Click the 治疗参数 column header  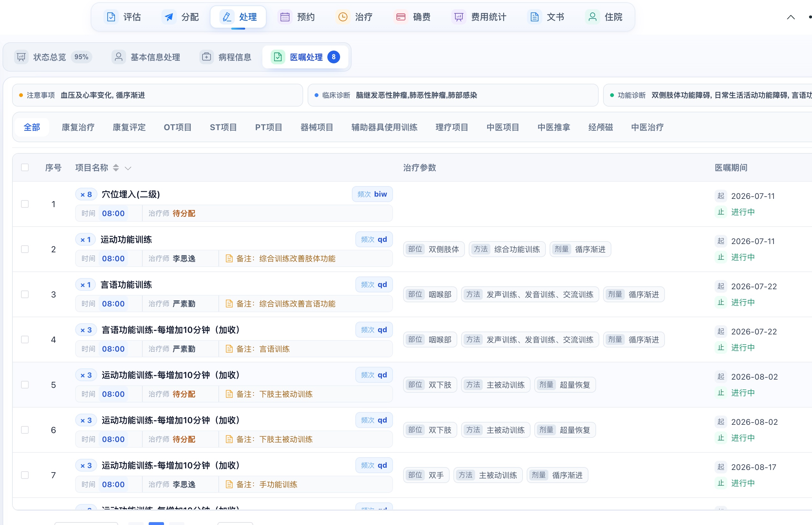click(x=419, y=167)
